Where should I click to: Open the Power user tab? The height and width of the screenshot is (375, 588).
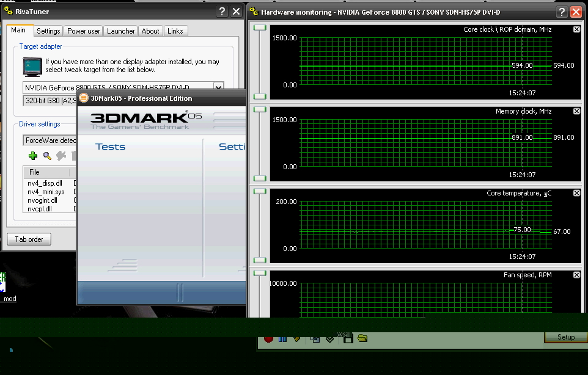84,31
